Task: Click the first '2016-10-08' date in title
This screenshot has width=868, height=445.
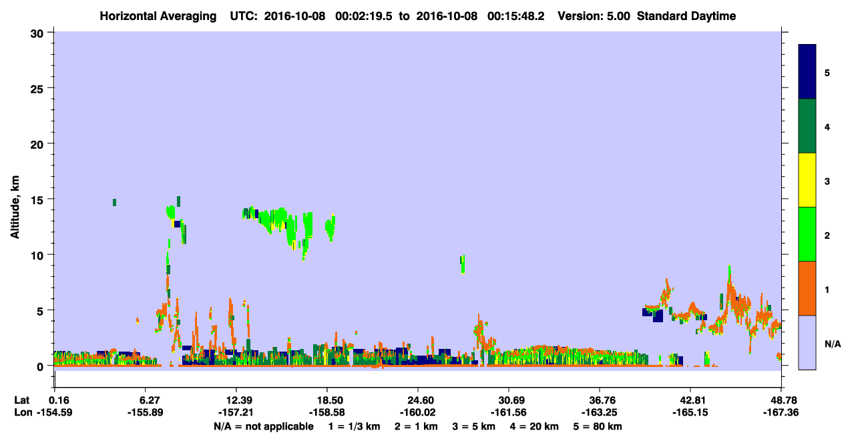Action: pyautogui.click(x=294, y=16)
